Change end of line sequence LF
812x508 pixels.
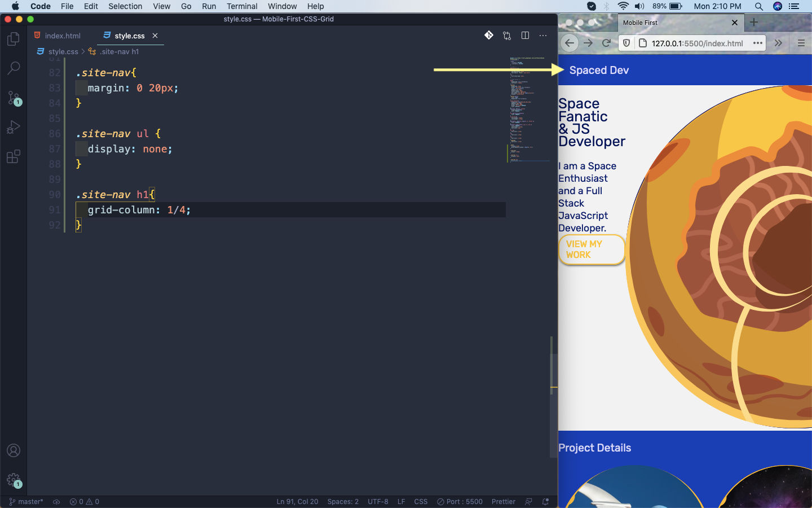click(401, 501)
